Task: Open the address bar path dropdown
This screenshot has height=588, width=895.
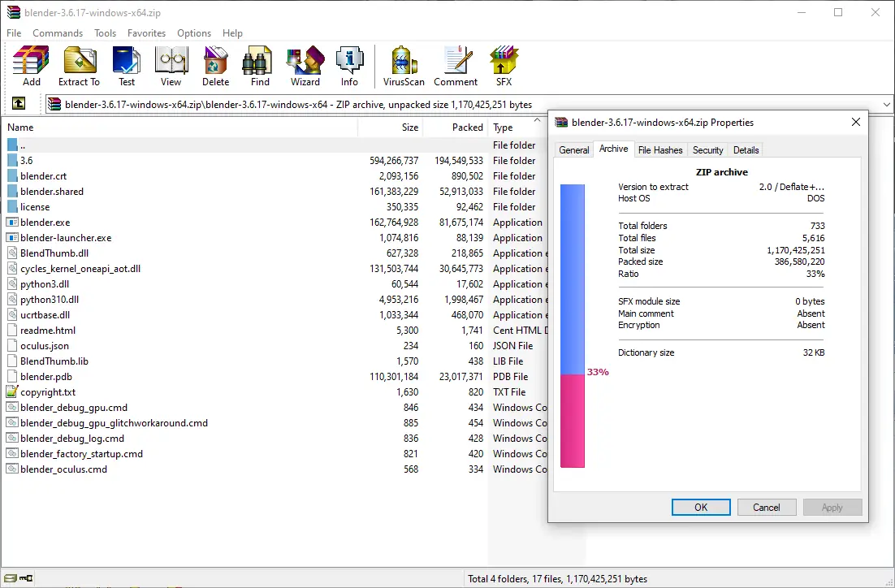Action: pos(886,105)
